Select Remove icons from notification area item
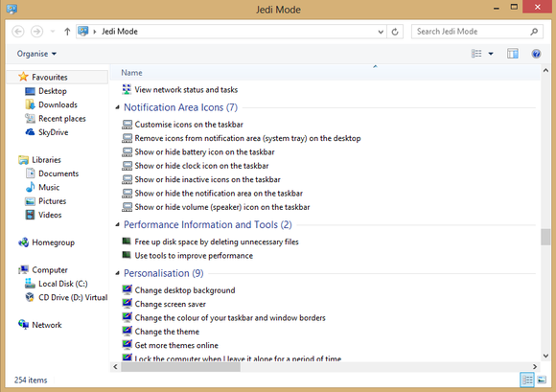The width and height of the screenshot is (556, 392). 242,138
